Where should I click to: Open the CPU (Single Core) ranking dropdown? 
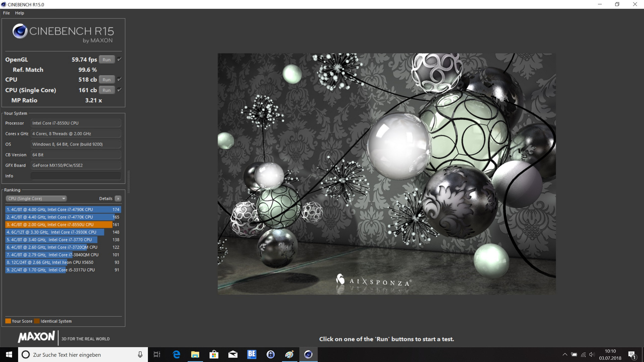pos(36,198)
